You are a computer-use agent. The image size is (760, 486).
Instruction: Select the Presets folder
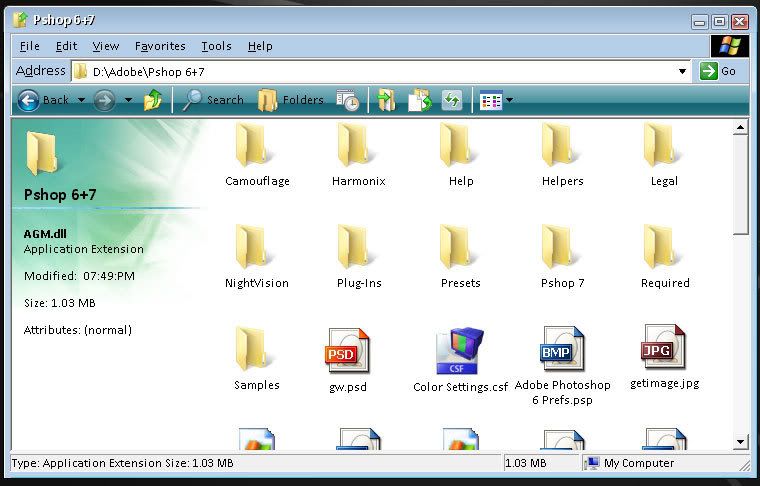(x=460, y=257)
